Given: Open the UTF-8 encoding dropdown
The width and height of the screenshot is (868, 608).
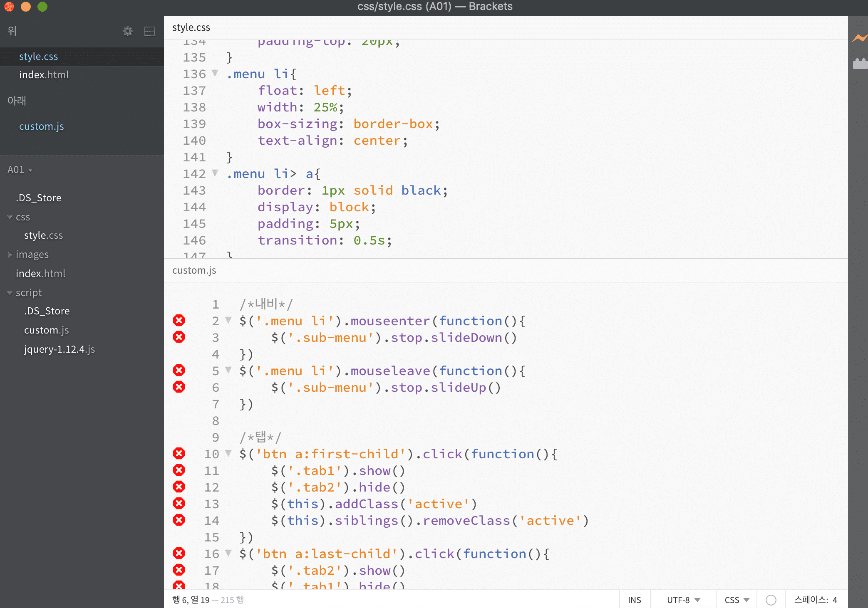Looking at the screenshot, I should pos(683,600).
